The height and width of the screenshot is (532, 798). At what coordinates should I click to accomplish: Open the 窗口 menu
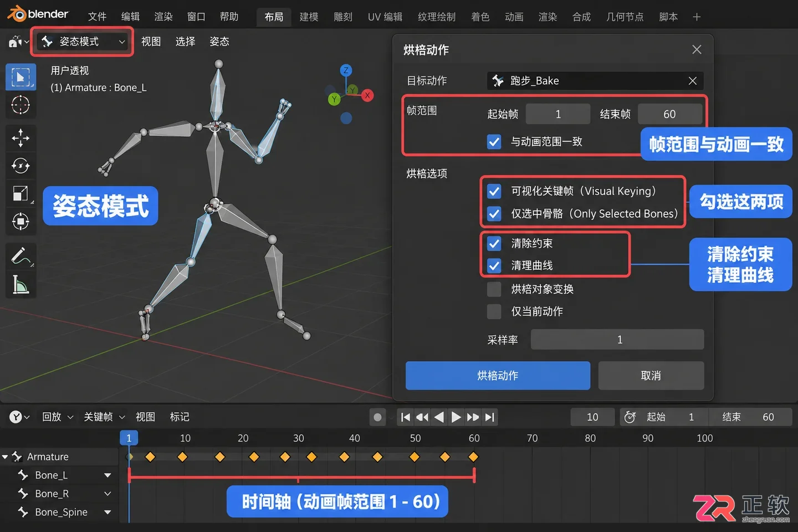196,17
